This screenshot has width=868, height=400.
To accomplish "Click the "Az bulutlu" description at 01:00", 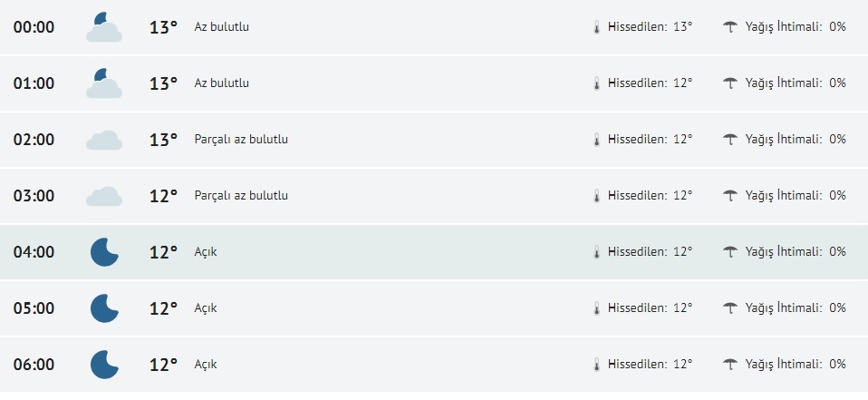I will (221, 83).
